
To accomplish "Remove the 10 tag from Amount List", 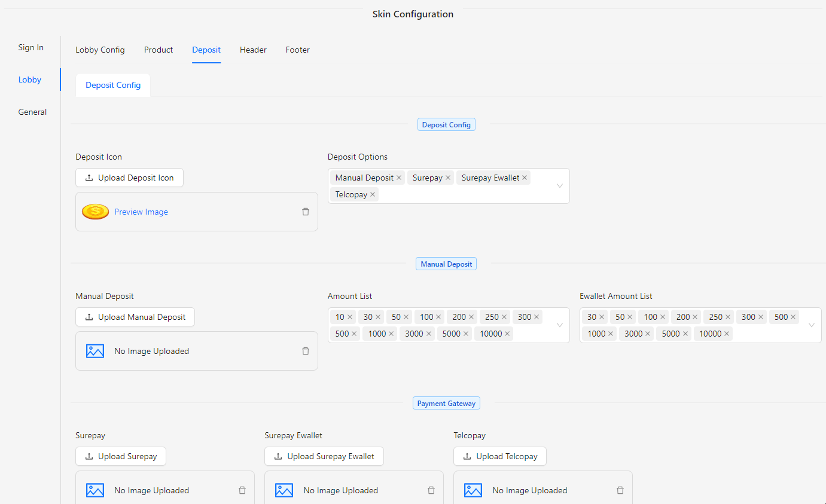I will 350,317.
